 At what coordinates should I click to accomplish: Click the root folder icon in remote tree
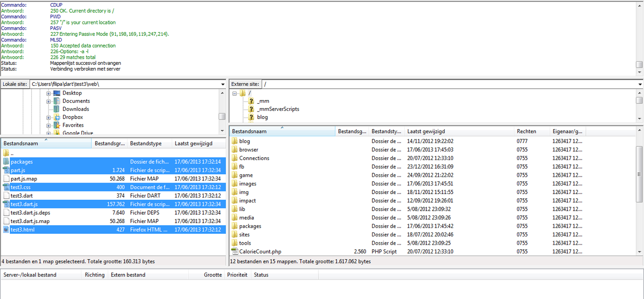(243, 93)
